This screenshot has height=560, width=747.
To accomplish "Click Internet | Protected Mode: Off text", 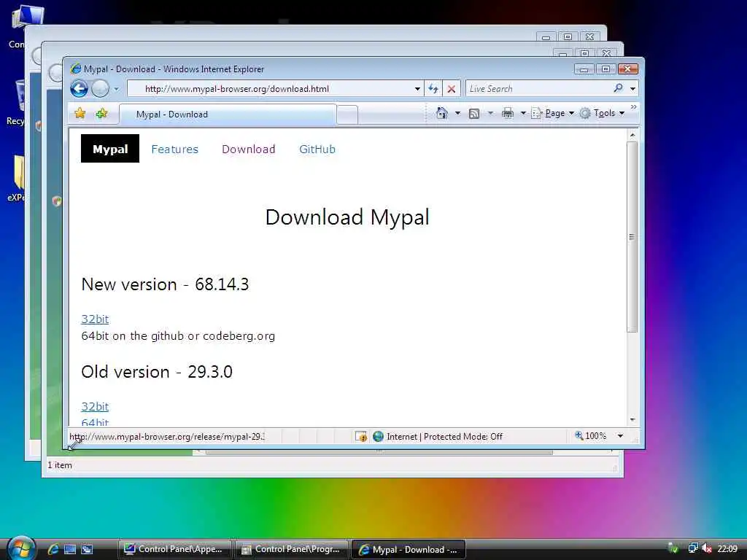I will point(444,436).
